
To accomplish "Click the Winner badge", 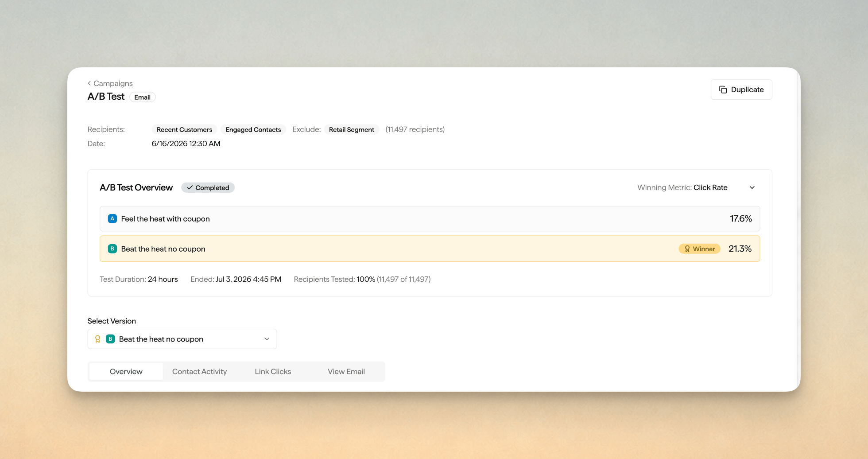I will 699,249.
